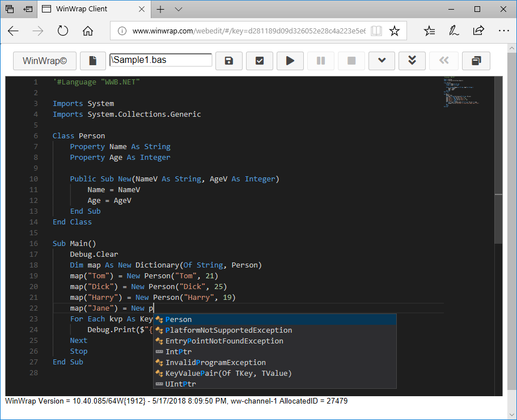Image resolution: width=517 pixels, height=420 pixels.
Task: Select Person from the autocomplete list
Action: 179,320
